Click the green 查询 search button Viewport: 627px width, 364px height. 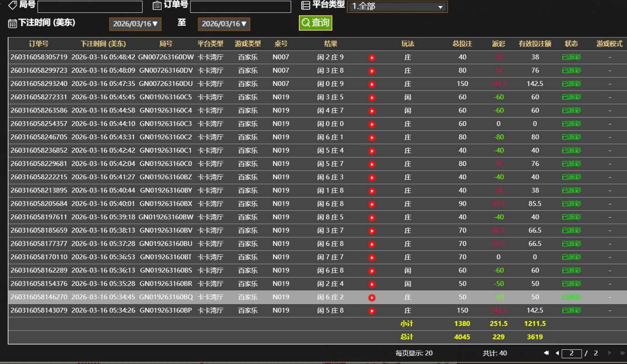(x=315, y=22)
